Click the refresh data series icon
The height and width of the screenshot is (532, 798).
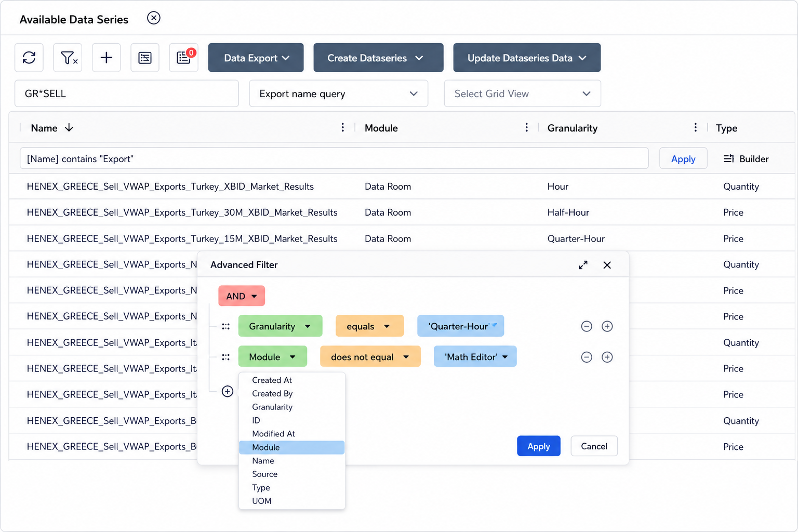click(x=29, y=58)
